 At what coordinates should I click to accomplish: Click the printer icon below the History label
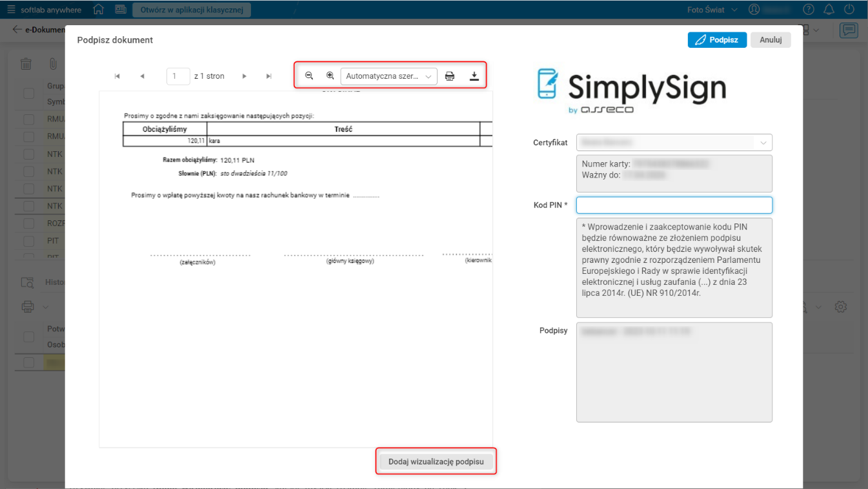28,307
